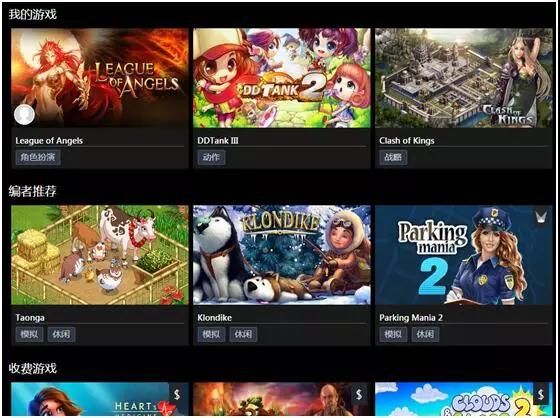
Task: Open the Taonga farm game banner
Action: click(x=100, y=255)
